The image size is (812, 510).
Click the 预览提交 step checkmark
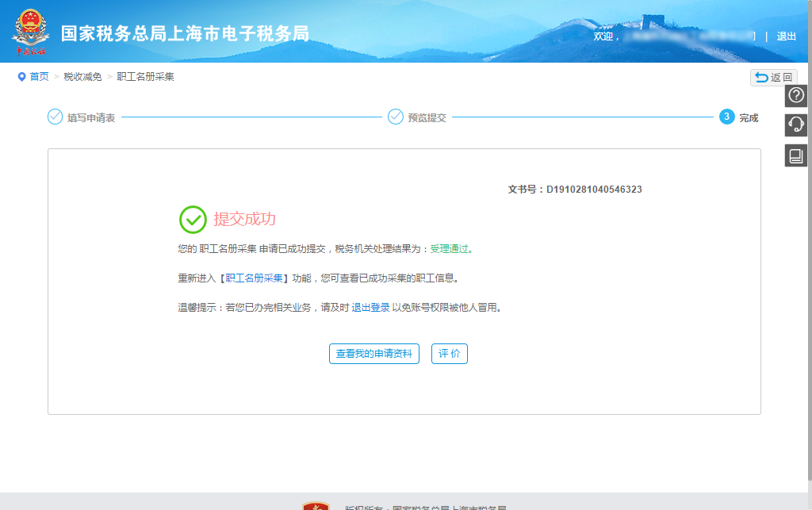point(396,117)
